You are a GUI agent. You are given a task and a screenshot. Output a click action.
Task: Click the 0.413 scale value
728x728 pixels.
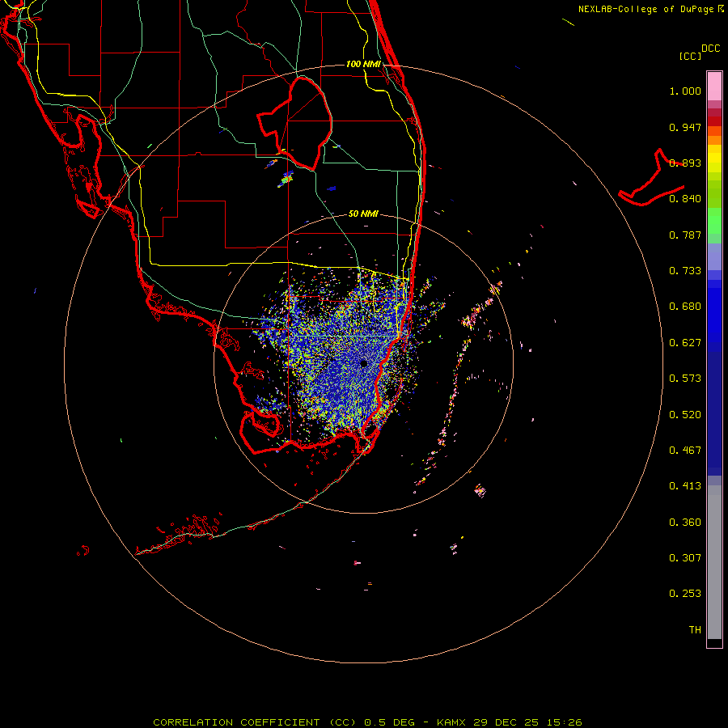[685, 486]
